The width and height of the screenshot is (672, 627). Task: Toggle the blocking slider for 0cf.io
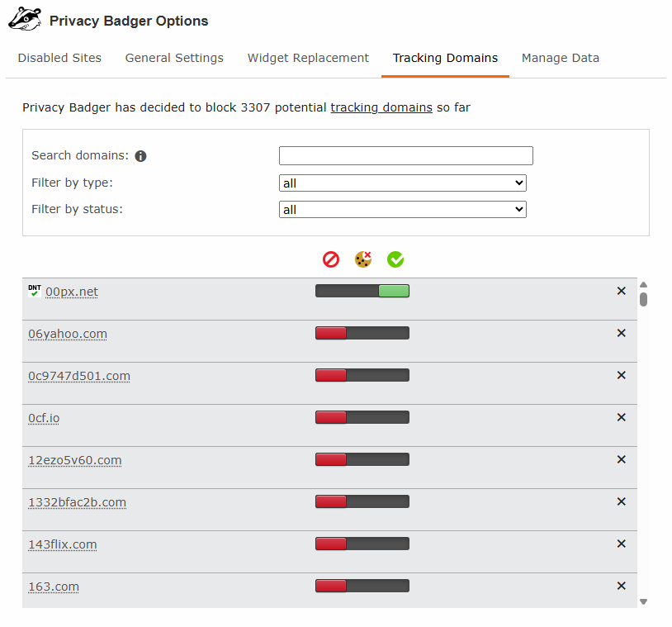[362, 417]
